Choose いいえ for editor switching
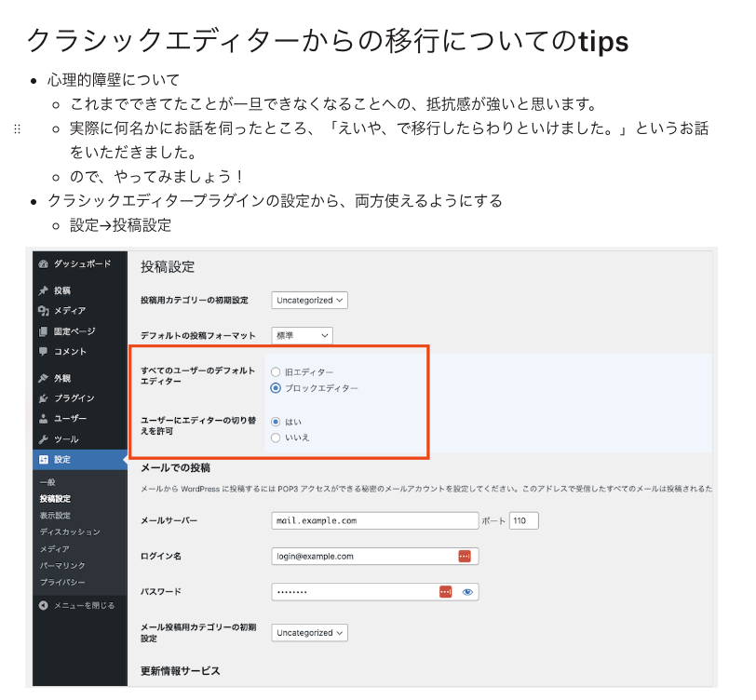The height and width of the screenshot is (700, 756). (x=276, y=437)
